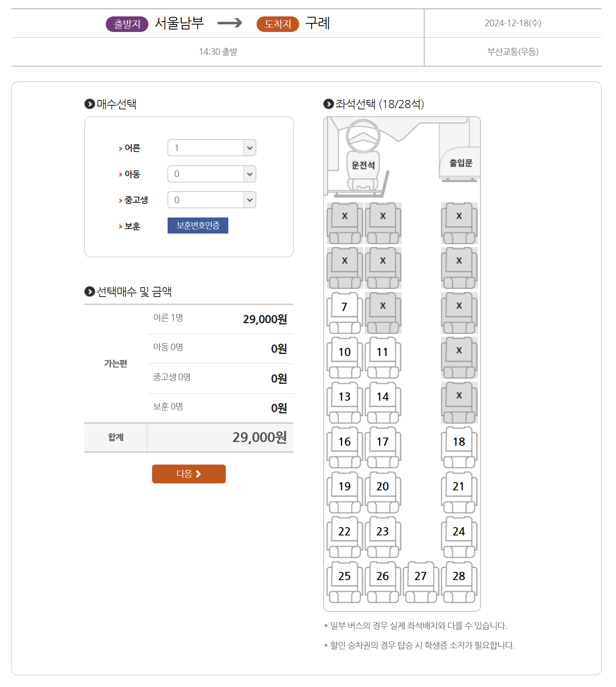This screenshot has width=616, height=687.
Task: Select seat number 10
Action: (345, 358)
